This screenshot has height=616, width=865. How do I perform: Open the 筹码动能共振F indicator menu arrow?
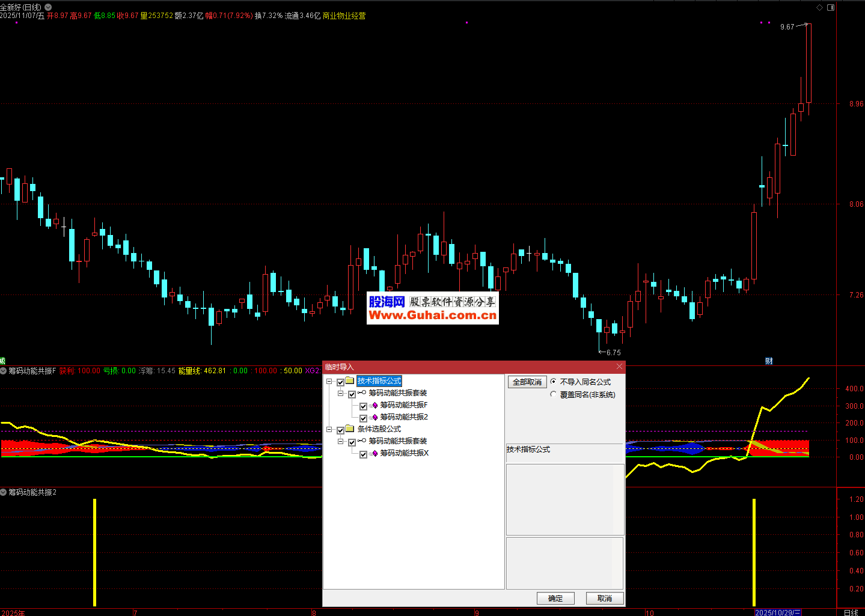[x=4, y=371]
